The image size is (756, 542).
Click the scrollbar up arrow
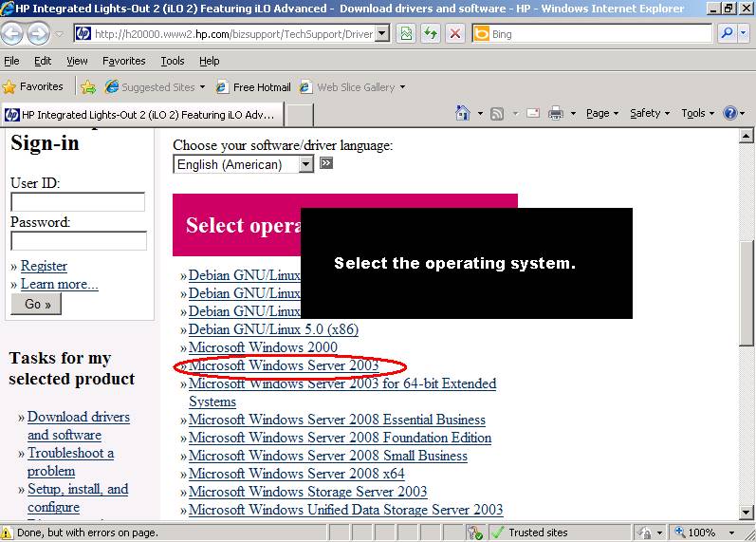pyautogui.click(x=747, y=136)
